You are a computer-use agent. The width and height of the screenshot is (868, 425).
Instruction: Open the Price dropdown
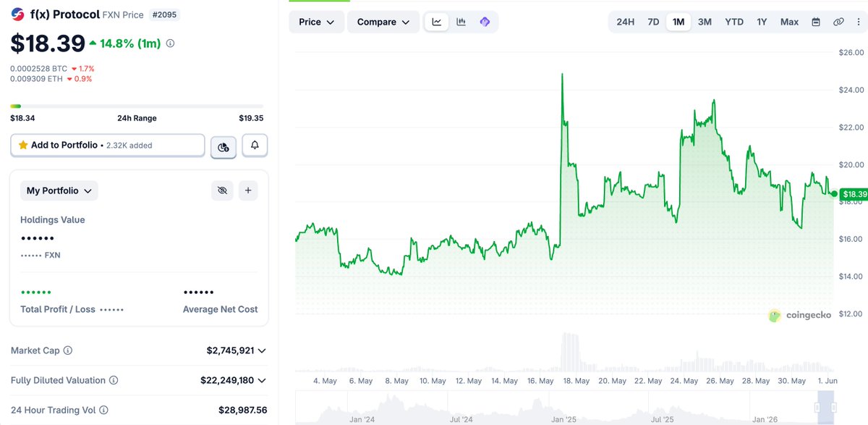(x=316, y=22)
